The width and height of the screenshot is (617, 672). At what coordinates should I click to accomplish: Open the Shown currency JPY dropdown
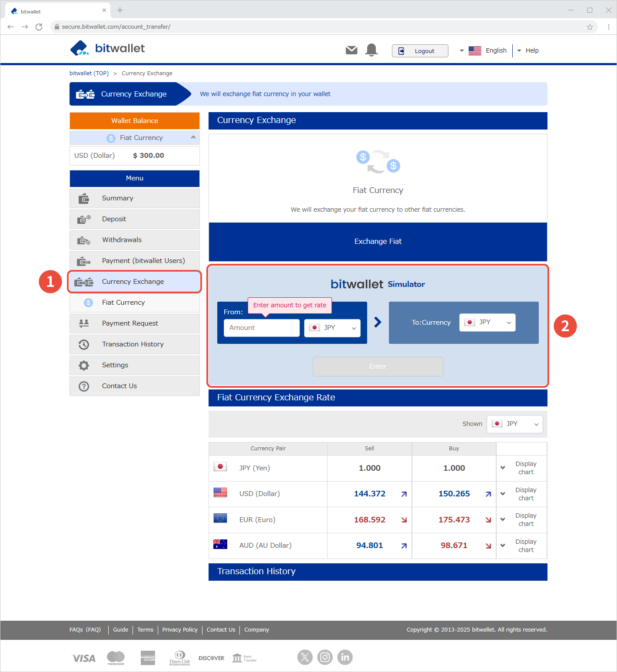tap(515, 424)
